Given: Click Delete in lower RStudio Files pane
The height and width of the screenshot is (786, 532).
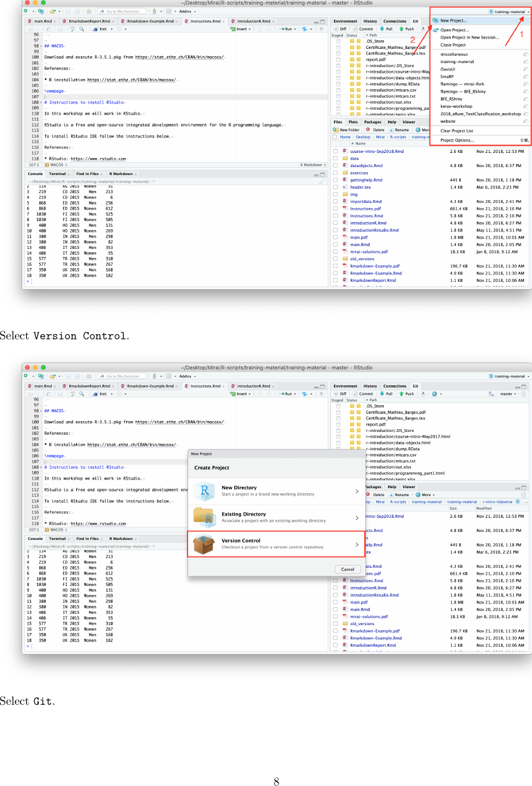Looking at the screenshot, I should pos(376,494).
